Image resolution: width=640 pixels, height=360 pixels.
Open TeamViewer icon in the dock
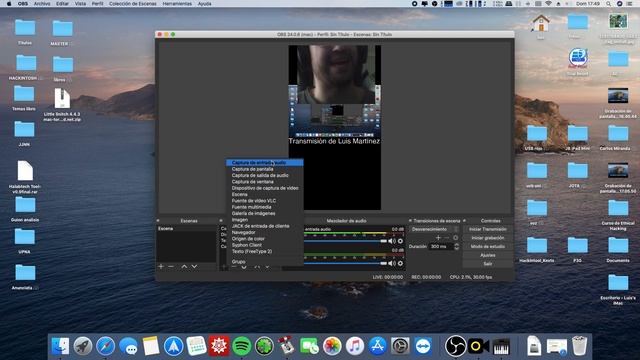(423, 346)
